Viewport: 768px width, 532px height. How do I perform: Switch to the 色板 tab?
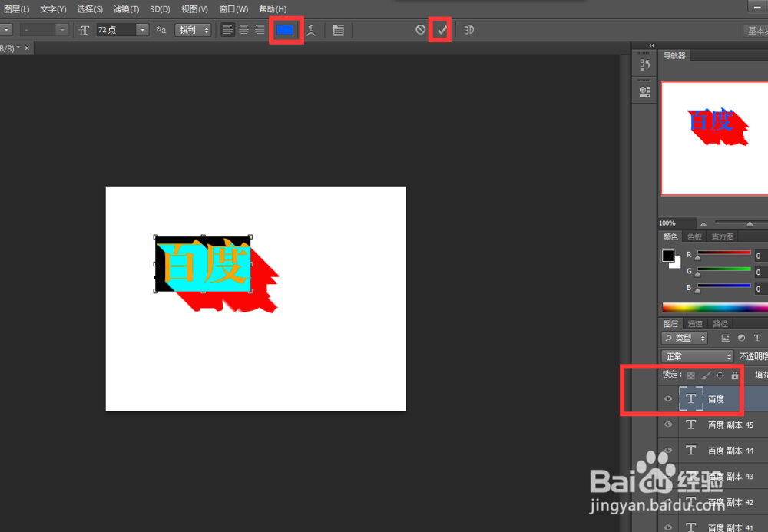pyautogui.click(x=694, y=237)
